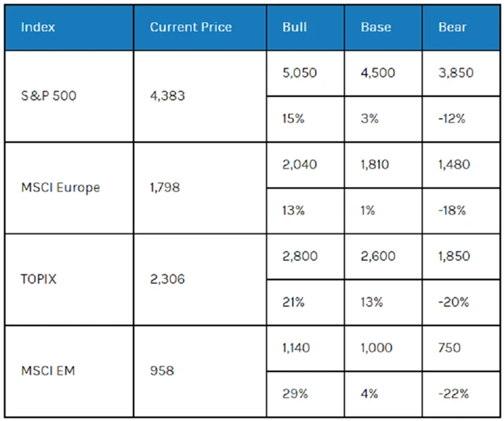Click the S&P 500 bear value 3,850
504x421 pixels.
[x=455, y=73]
